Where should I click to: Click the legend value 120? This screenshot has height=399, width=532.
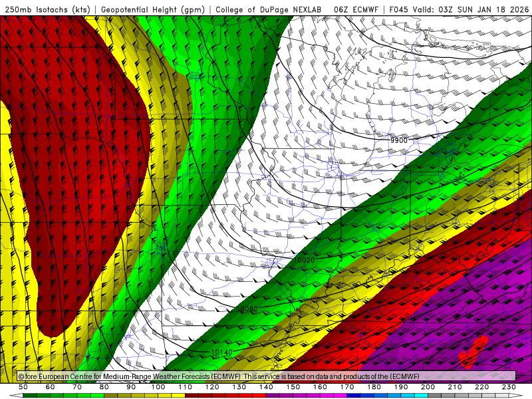[212, 387]
